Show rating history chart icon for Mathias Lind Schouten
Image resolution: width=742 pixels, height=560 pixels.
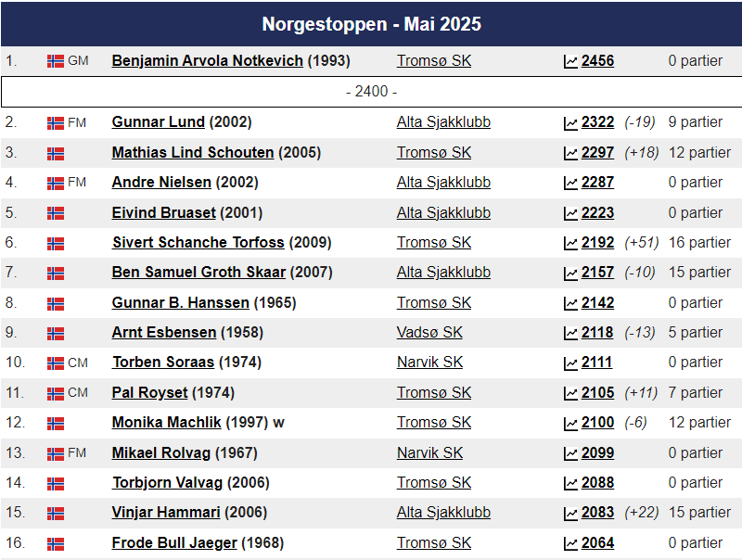coord(570,153)
